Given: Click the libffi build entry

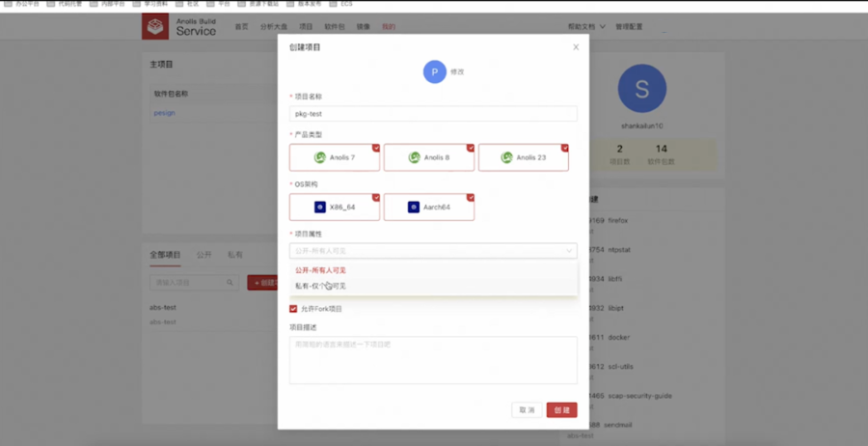Looking at the screenshot, I should coord(615,279).
